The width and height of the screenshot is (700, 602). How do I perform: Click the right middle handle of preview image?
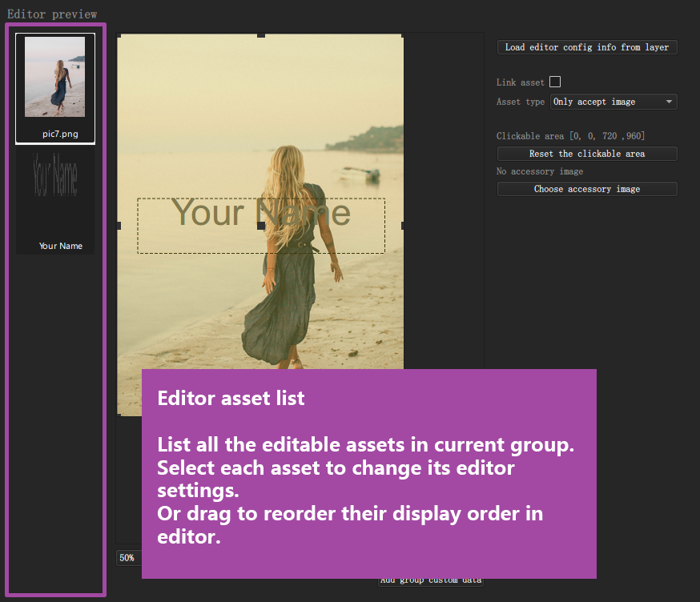[x=403, y=226]
